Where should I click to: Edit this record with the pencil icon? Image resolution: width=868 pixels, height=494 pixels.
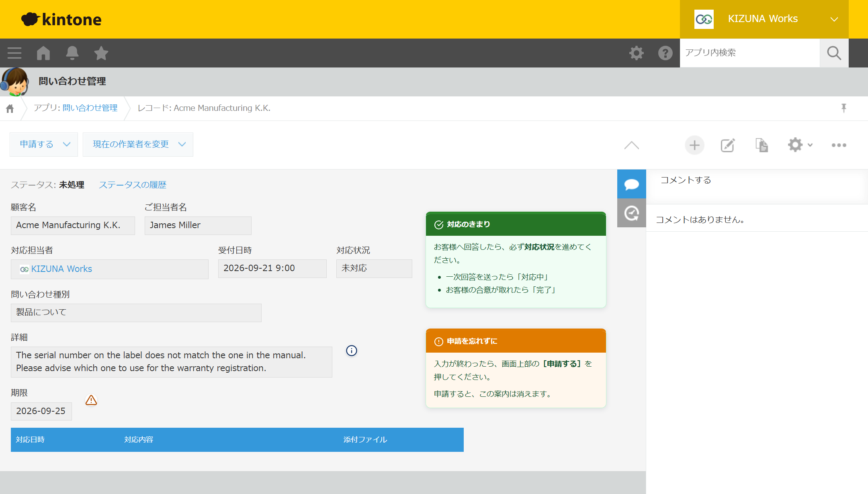pos(728,145)
